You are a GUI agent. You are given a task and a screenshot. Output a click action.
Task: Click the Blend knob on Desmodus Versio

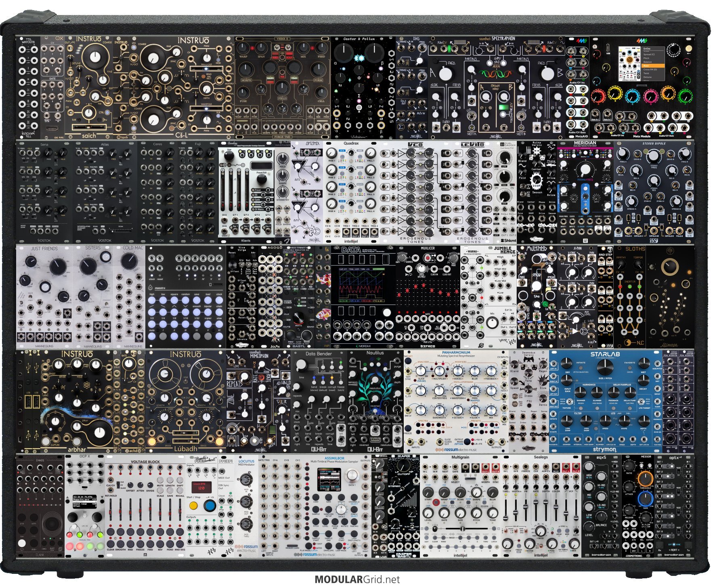click(514, 363)
